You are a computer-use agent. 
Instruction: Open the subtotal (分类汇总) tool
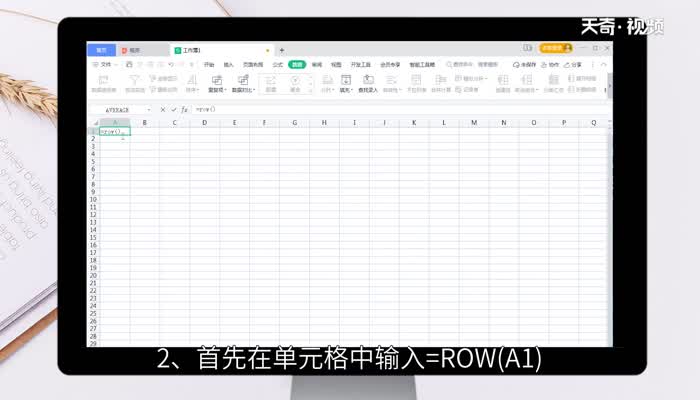554,83
